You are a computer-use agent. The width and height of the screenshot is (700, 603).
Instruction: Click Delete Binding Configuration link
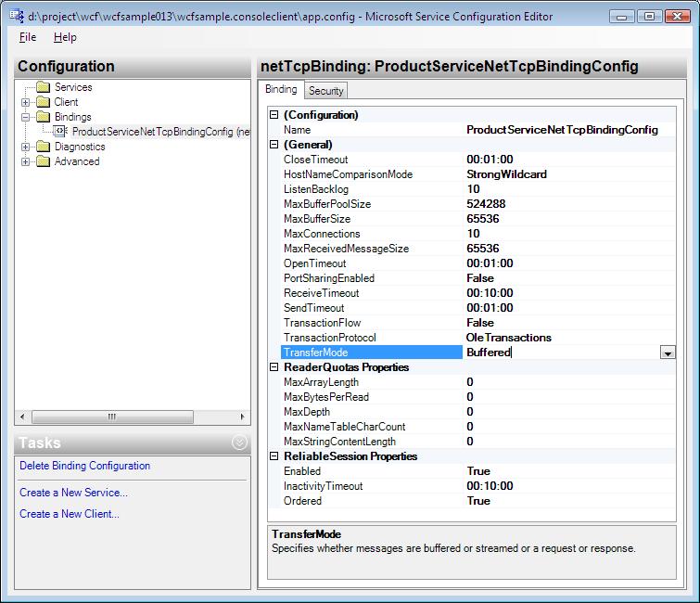coord(84,466)
